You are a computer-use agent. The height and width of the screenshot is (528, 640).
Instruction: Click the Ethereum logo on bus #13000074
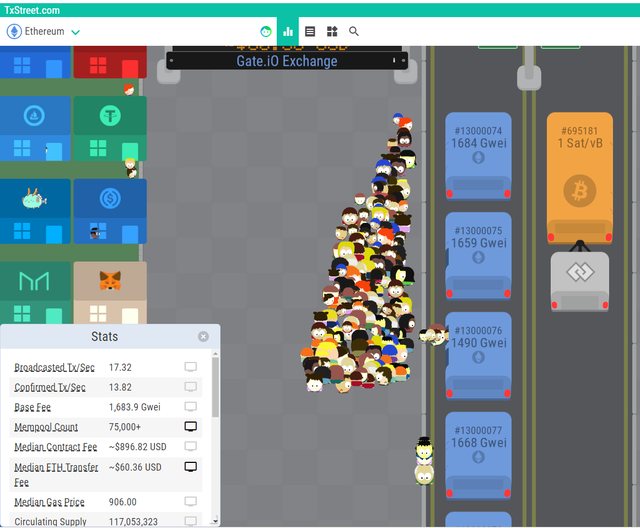point(478,158)
